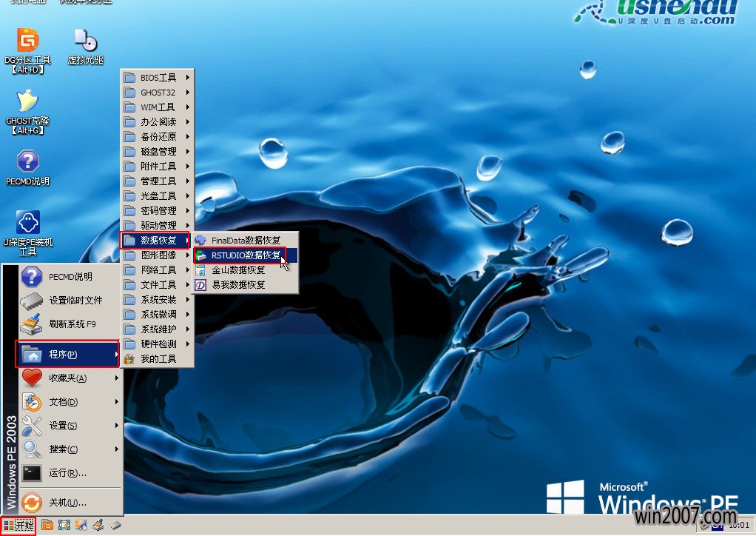Click the 收藏夹 heart icon

point(32,378)
